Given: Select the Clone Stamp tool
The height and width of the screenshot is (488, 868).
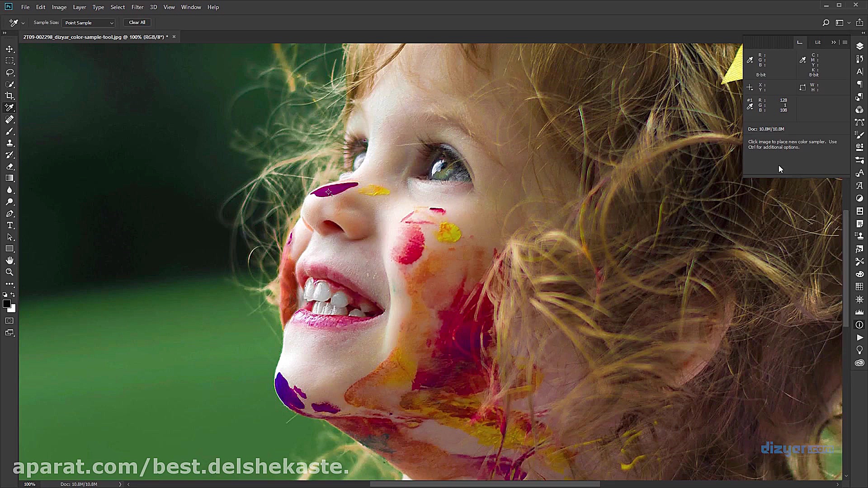Looking at the screenshot, I should point(9,143).
